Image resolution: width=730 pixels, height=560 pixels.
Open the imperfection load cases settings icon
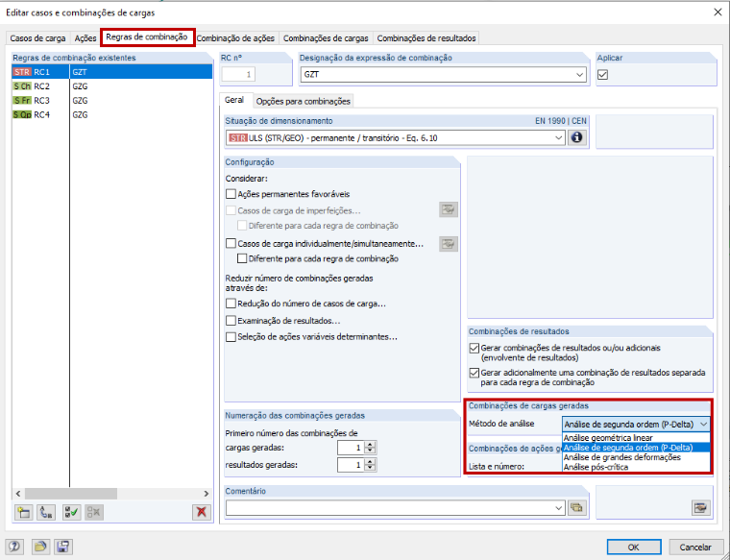coord(449,210)
